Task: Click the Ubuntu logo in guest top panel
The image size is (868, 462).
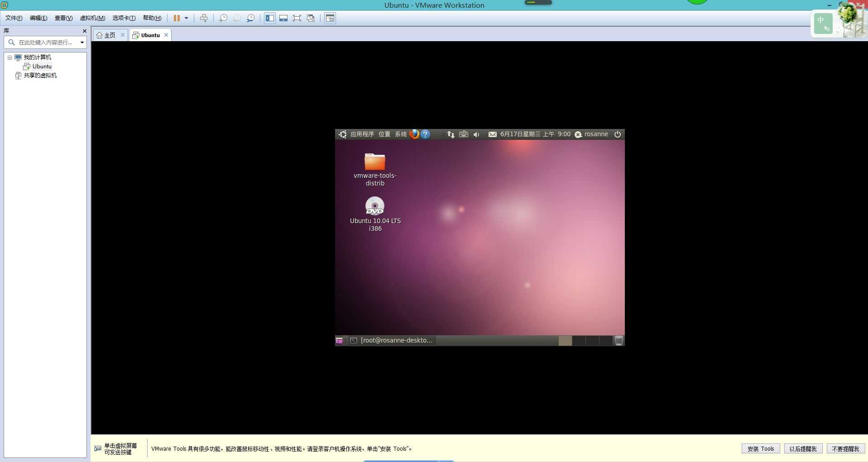Action: (342, 134)
